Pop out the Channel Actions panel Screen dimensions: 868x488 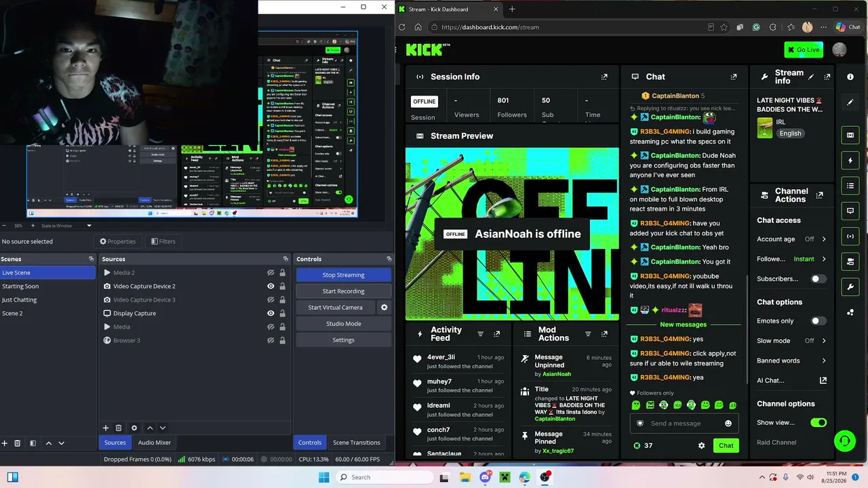coord(819,195)
